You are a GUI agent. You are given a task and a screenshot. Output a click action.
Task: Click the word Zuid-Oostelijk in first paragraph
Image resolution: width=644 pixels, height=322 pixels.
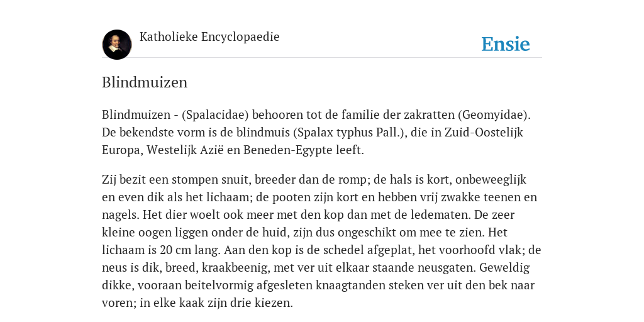coord(484,133)
